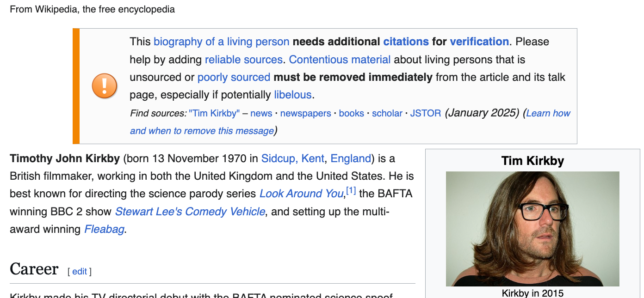644x298 pixels.
Task: Find sources via 'newspapers' link
Action: [x=305, y=113]
